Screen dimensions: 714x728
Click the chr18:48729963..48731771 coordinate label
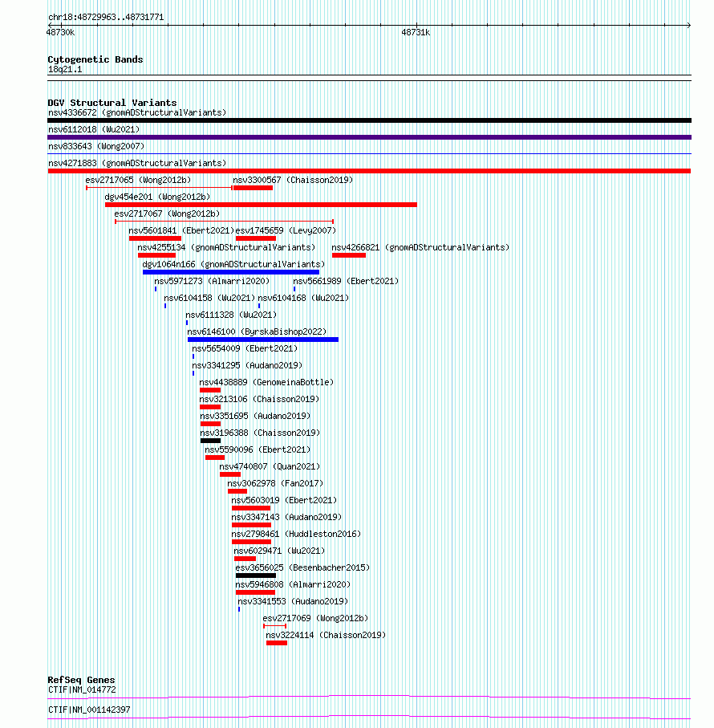[x=106, y=17]
